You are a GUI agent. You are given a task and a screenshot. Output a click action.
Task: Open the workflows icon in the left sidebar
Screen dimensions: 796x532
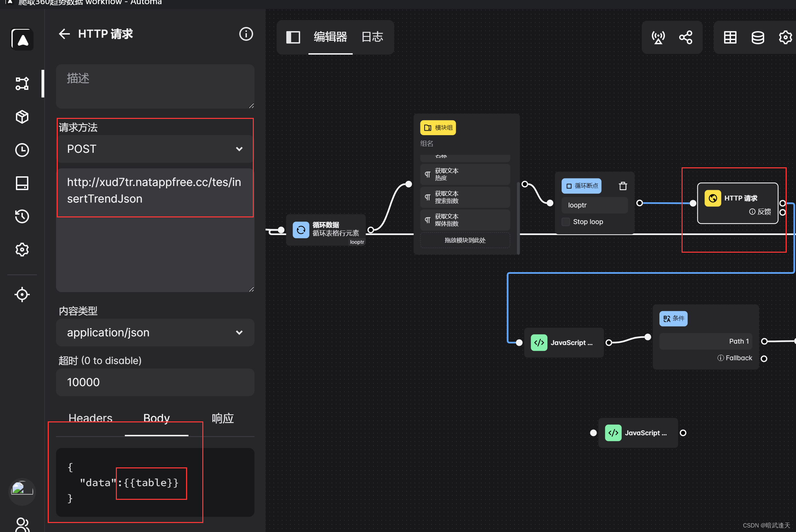[22, 83]
